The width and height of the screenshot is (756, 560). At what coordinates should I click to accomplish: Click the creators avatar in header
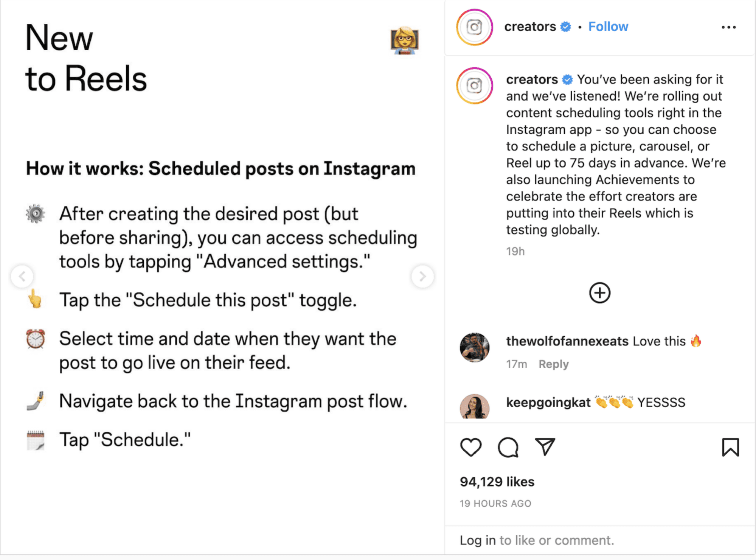[x=474, y=27]
